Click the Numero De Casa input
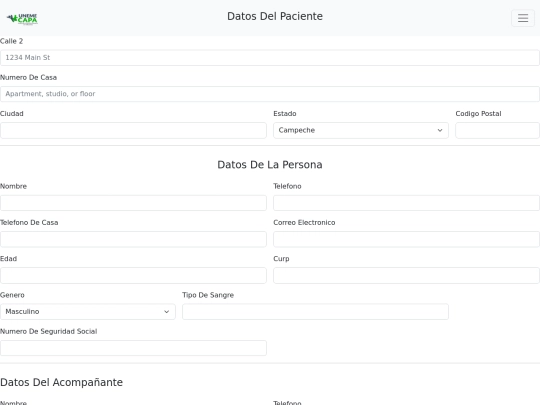Image resolution: width=540 pixels, height=405 pixels. (x=270, y=94)
